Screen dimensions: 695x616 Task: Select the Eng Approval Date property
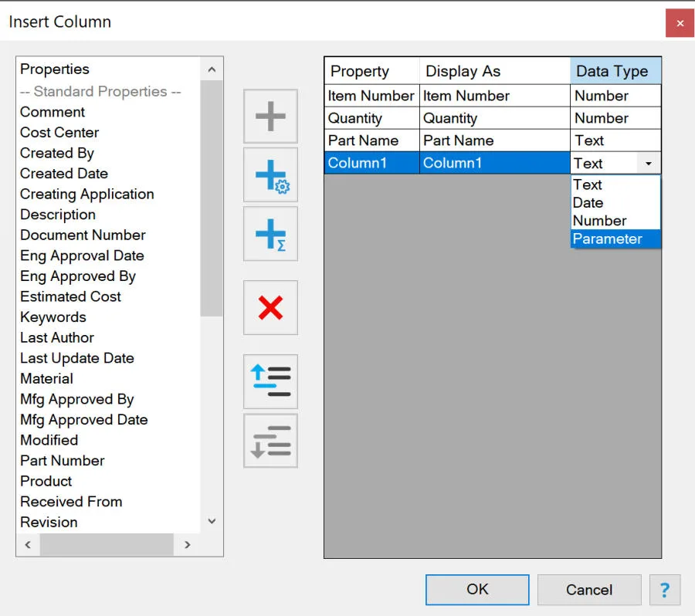(82, 256)
